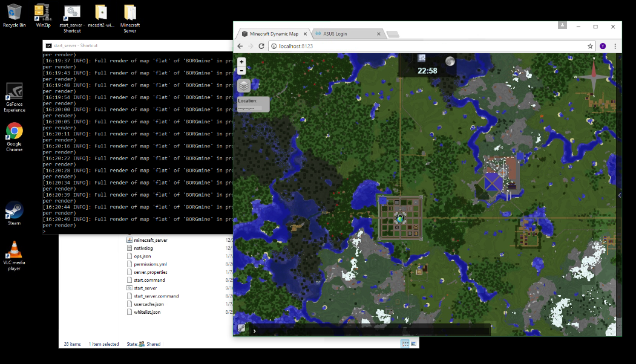This screenshot has height=364, width=636.
Task: Open the Dynmap layers selector
Action: [243, 85]
